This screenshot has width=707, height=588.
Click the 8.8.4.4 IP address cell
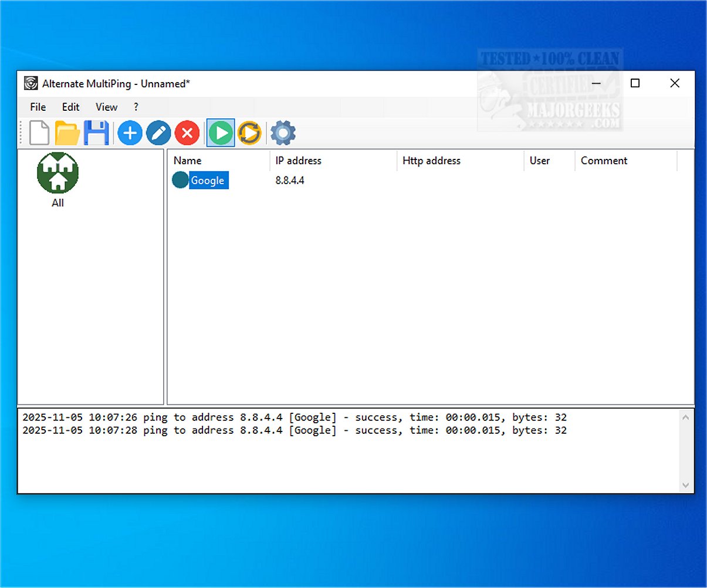290,181
